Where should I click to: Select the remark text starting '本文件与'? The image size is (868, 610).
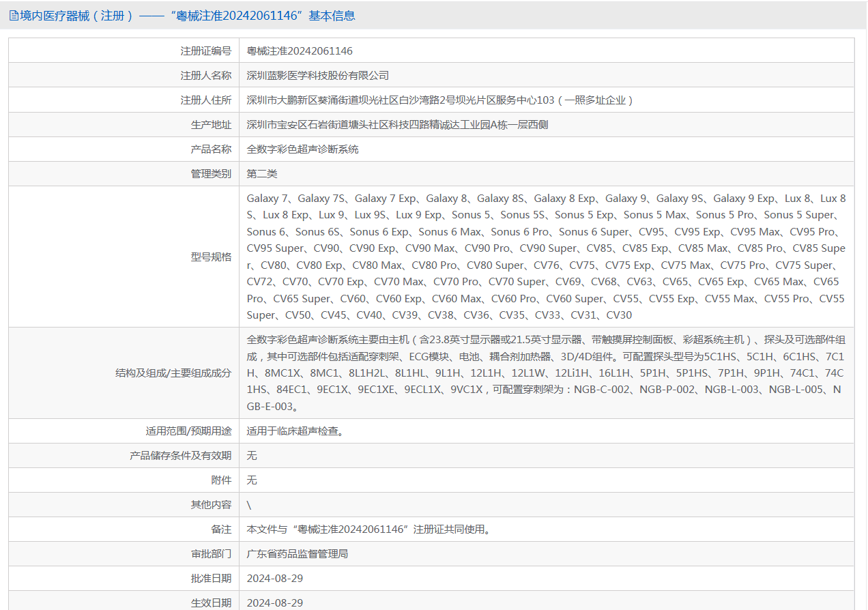coord(369,529)
